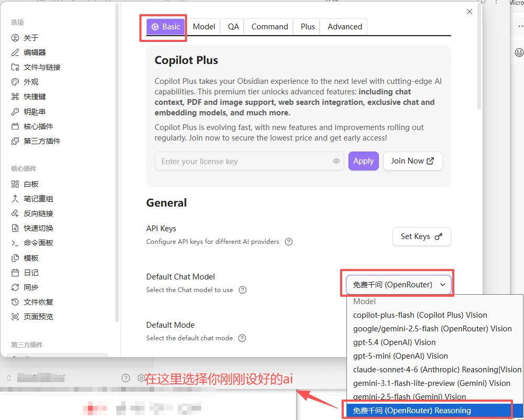The height and width of the screenshot is (420, 524).
Task: Select gpt-5.4 (OpenAI) Vision option
Action: click(x=434, y=342)
